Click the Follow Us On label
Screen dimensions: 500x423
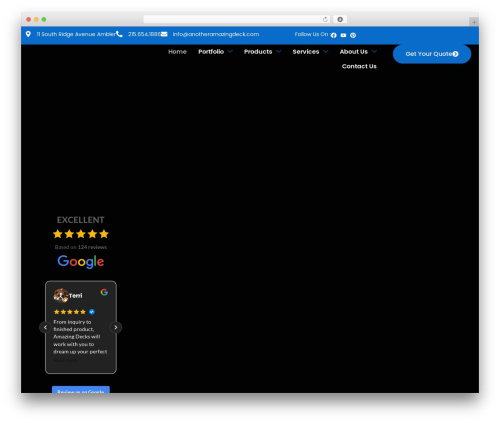311,34
